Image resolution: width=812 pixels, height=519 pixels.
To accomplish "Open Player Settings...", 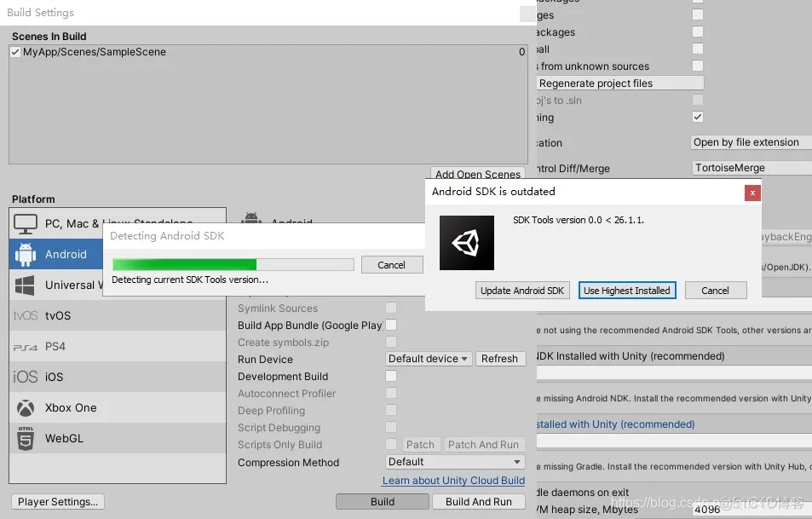I will pyautogui.click(x=58, y=501).
